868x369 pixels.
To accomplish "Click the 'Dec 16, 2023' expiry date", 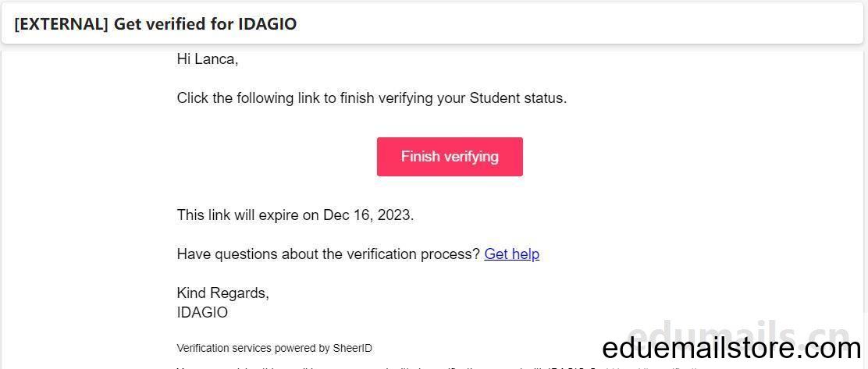I will (368, 215).
